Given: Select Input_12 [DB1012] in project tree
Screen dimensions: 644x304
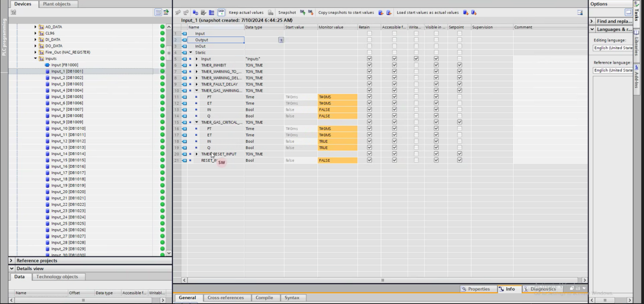Looking at the screenshot, I should [x=68, y=141].
